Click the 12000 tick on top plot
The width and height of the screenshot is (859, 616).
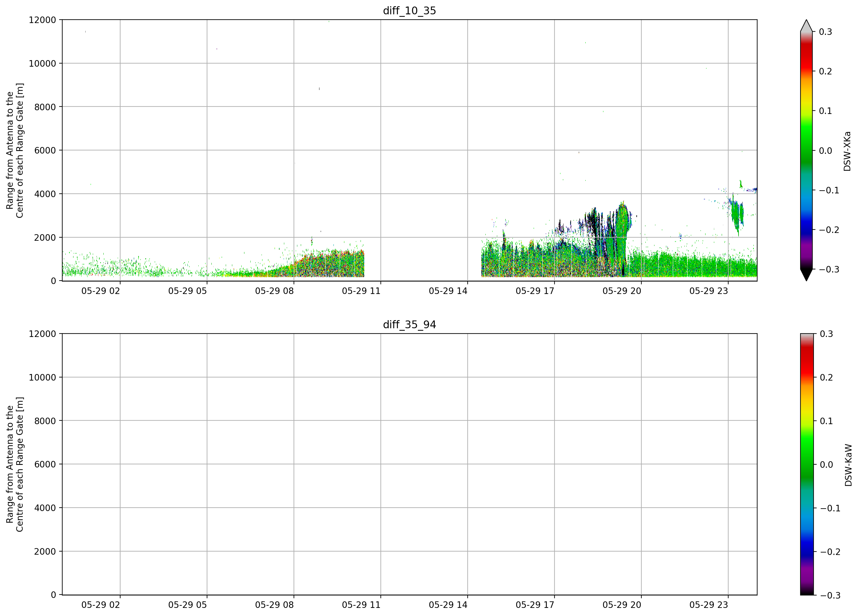(x=42, y=20)
